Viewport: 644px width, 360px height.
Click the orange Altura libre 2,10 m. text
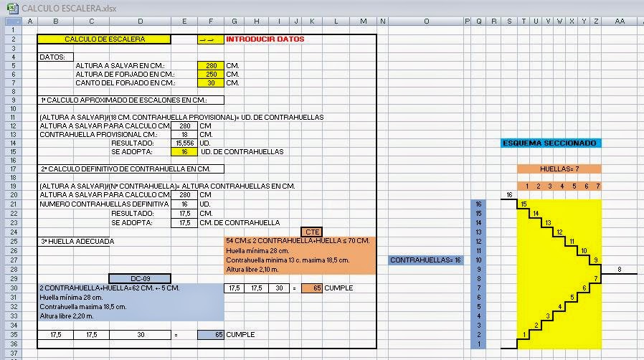[x=252, y=270]
